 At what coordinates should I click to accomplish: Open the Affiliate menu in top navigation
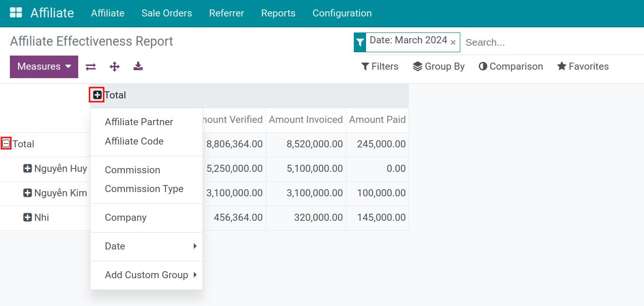point(107,13)
